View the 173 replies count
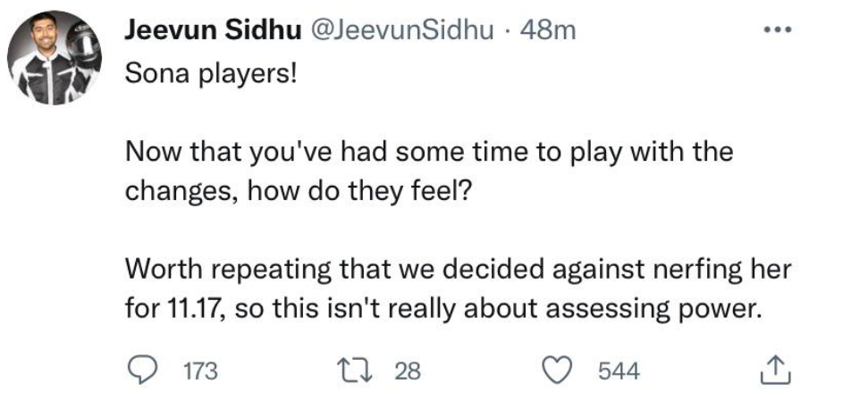Image resolution: width=868 pixels, height=409 pixels. coord(200,371)
